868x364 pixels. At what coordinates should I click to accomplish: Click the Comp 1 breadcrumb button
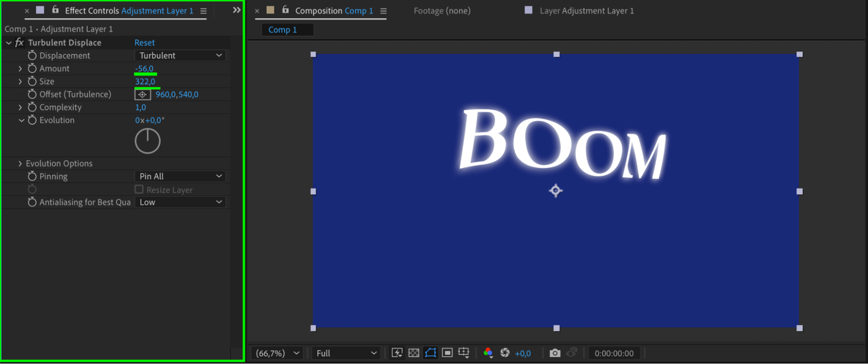tap(283, 30)
